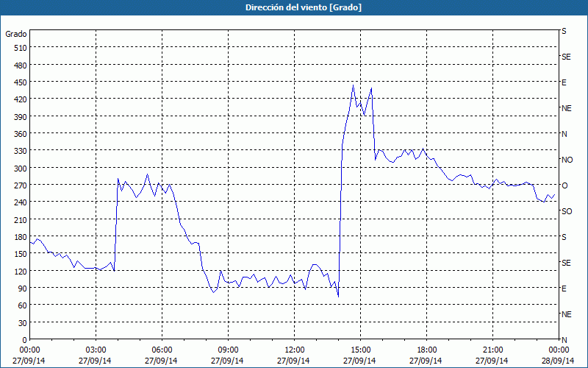Image resolution: width=588 pixels, height=368 pixels.
Task: Pick the 360 label on the left axis
Action: coord(21,134)
